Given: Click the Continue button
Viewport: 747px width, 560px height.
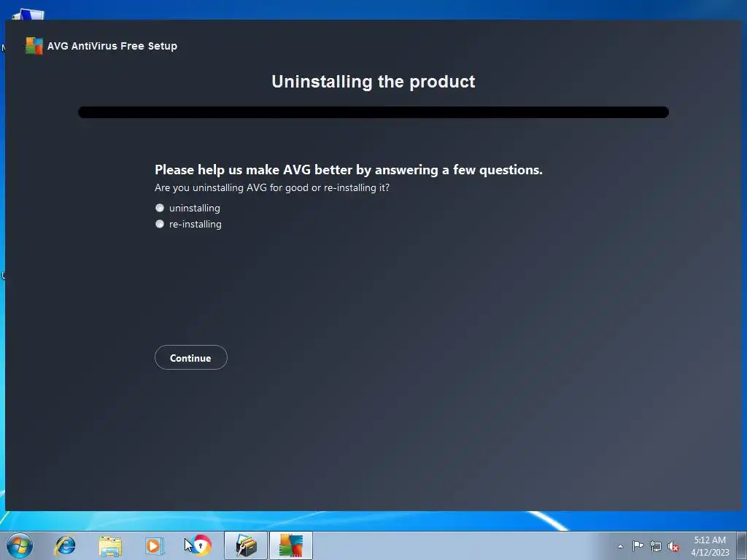Looking at the screenshot, I should (190, 357).
